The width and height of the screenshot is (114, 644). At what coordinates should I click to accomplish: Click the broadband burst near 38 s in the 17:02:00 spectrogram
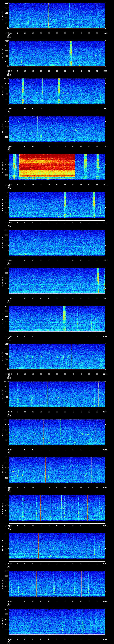click(71, 53)
